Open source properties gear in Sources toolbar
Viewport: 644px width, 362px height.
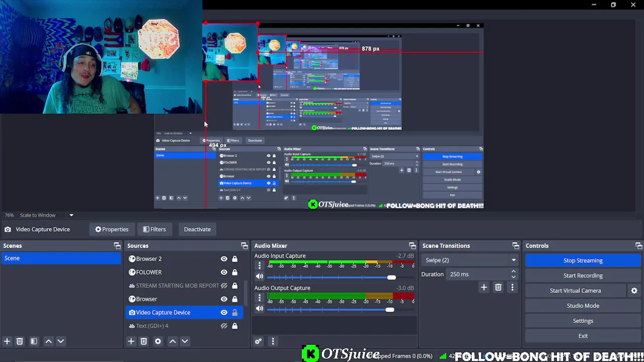coord(158,341)
